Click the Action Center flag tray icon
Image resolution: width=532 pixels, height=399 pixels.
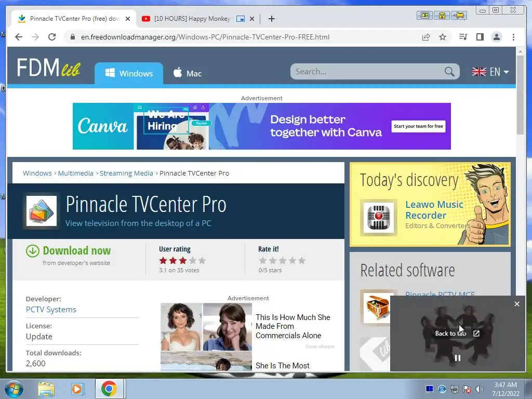467,389
